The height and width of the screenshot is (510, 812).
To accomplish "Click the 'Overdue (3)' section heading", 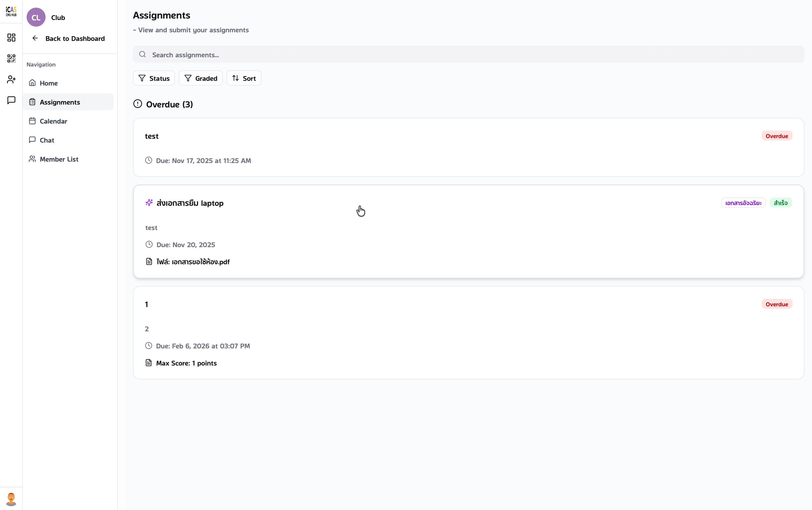I will [170, 104].
